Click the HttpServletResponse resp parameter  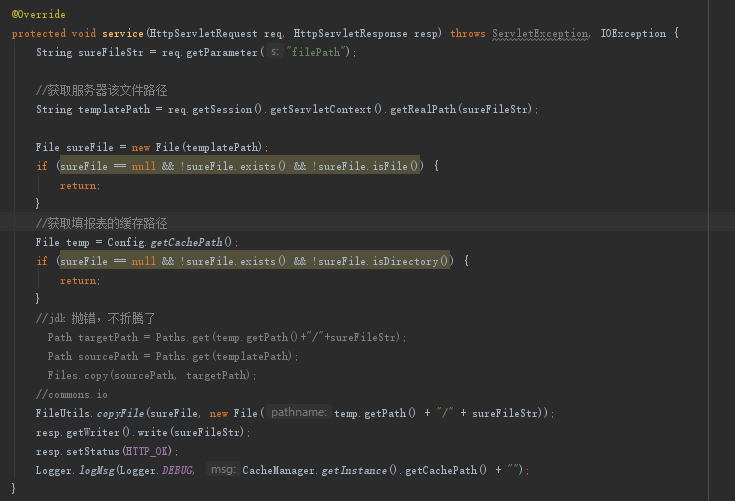tap(366, 33)
